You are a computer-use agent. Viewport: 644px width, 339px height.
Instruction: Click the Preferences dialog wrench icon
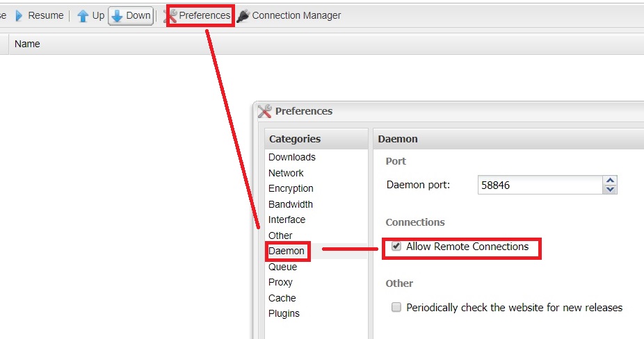[x=264, y=111]
